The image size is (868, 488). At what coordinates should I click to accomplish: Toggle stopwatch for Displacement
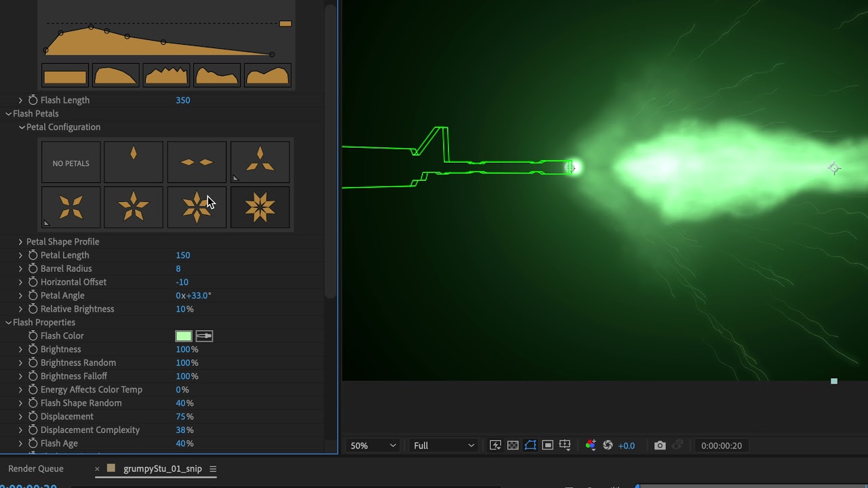coord(33,416)
